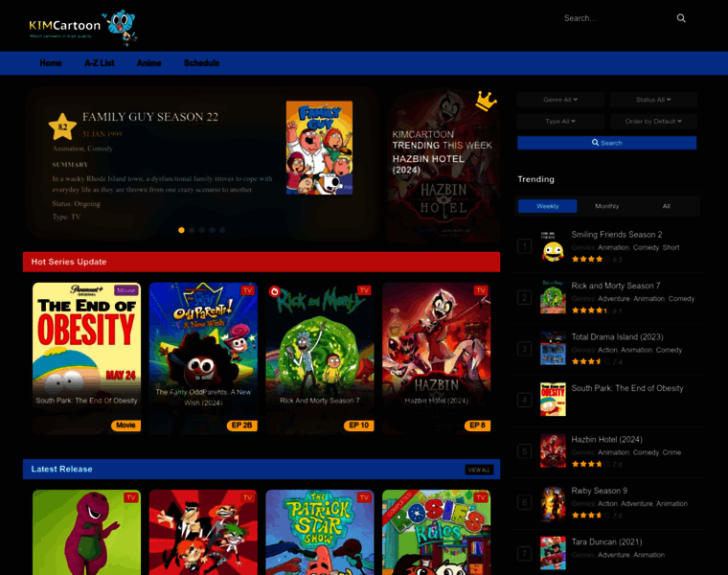Screen dimensions: 728x575
Task: Open Hazbin Hotel trending this week banner
Action: pyautogui.click(x=444, y=165)
